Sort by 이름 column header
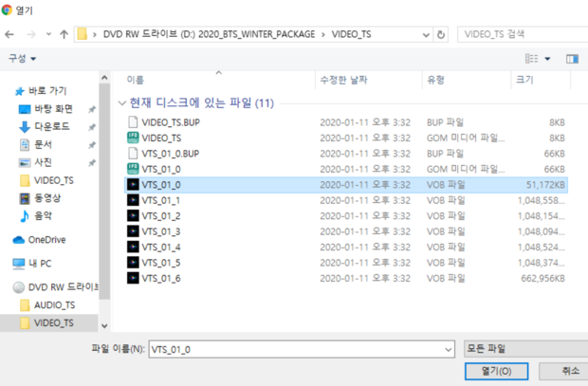The width and height of the screenshot is (588, 386). 136,80
